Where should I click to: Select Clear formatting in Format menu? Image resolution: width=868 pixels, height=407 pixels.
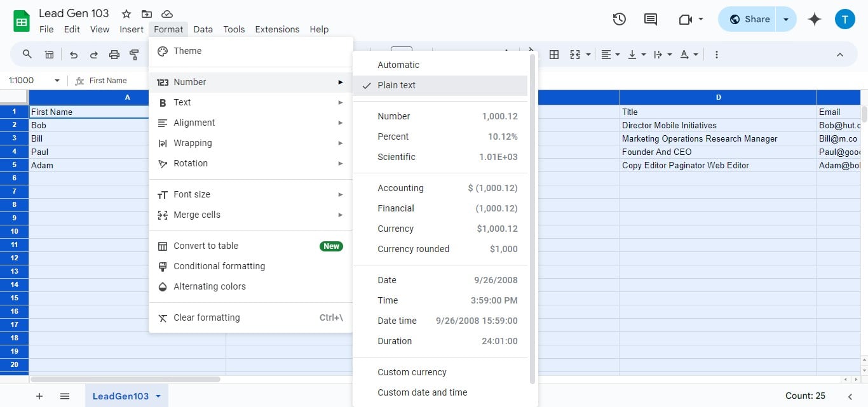pyautogui.click(x=207, y=317)
